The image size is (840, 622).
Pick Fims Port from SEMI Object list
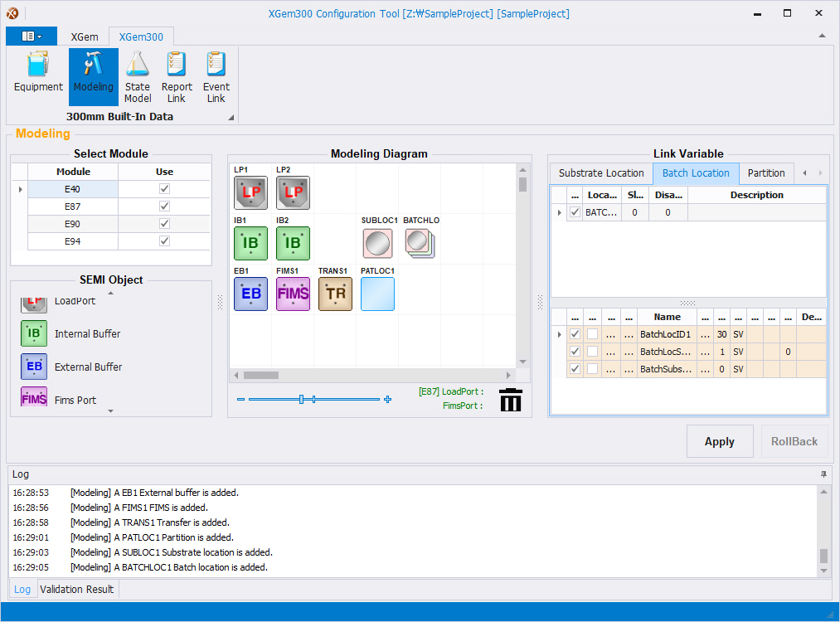click(59, 399)
